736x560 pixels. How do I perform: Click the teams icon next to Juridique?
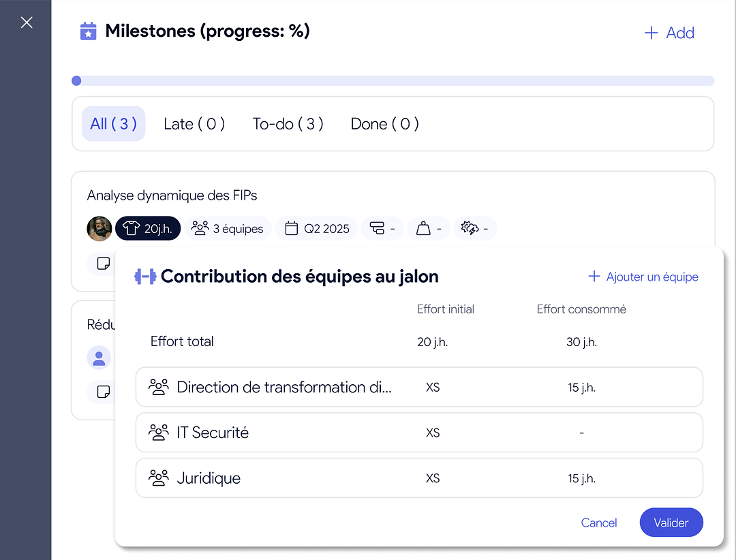(159, 478)
